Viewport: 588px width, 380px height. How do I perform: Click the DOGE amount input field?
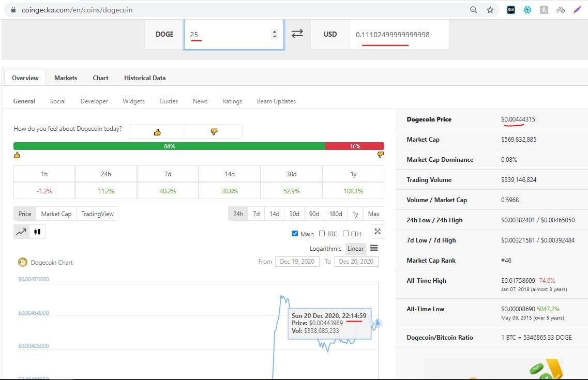[x=228, y=35]
